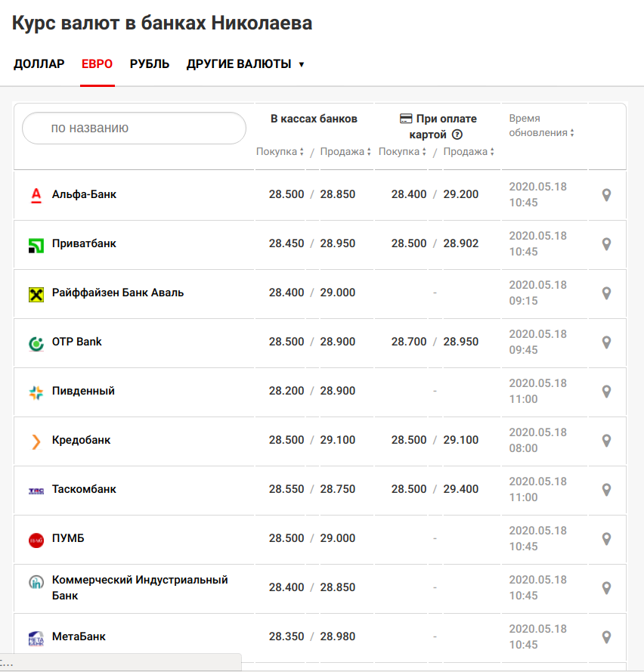Click the credit card icon in header

(406, 119)
